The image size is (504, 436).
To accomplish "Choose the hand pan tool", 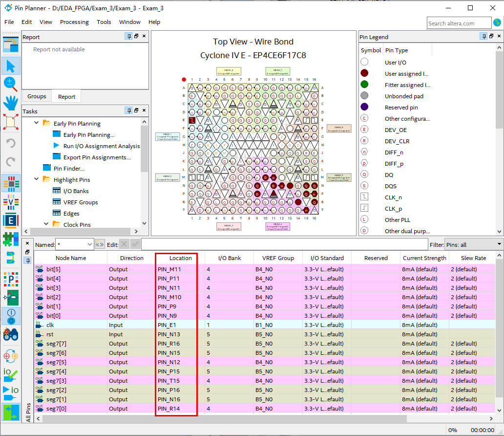I will click(x=11, y=103).
